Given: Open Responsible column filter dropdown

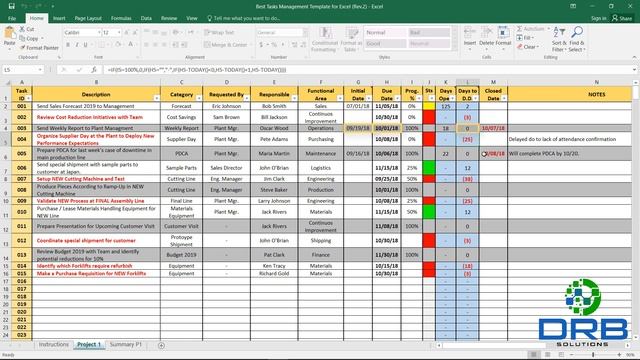Looking at the screenshot, I should pyautogui.click(x=294, y=98).
